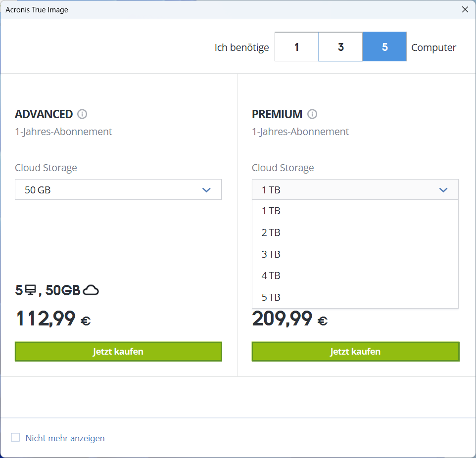Click the info icon next to PREMIUM
The height and width of the screenshot is (458, 476).
tap(312, 114)
